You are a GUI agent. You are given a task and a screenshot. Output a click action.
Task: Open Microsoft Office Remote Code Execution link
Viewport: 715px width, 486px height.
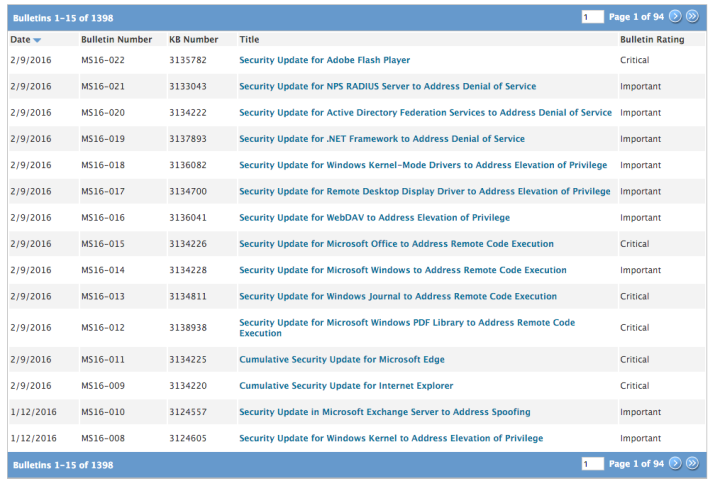tap(396, 244)
